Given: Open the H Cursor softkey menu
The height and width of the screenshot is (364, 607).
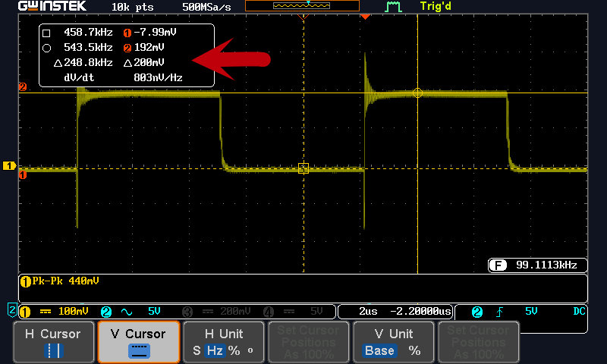Looking at the screenshot, I should coord(54,342).
